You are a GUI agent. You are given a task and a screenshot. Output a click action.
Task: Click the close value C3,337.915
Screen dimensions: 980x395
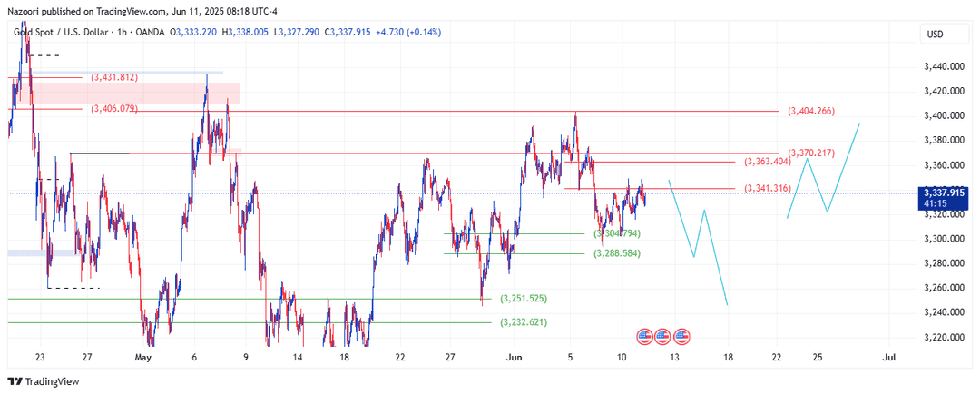click(x=347, y=31)
